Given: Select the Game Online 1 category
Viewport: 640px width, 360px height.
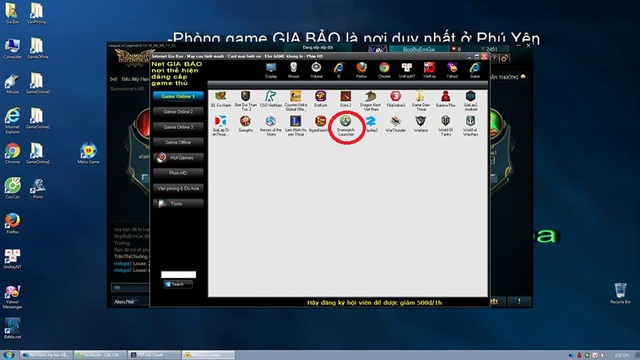Looking at the screenshot, I should (178, 96).
